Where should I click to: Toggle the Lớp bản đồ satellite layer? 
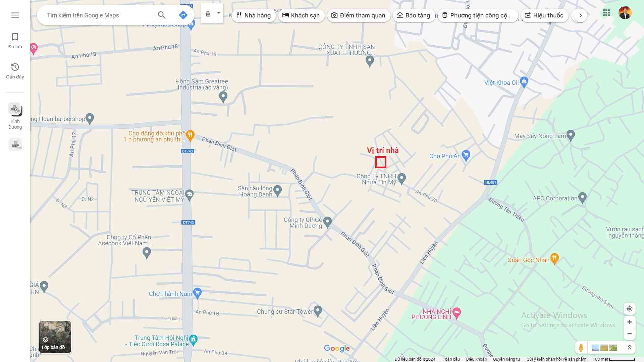pos(55,337)
